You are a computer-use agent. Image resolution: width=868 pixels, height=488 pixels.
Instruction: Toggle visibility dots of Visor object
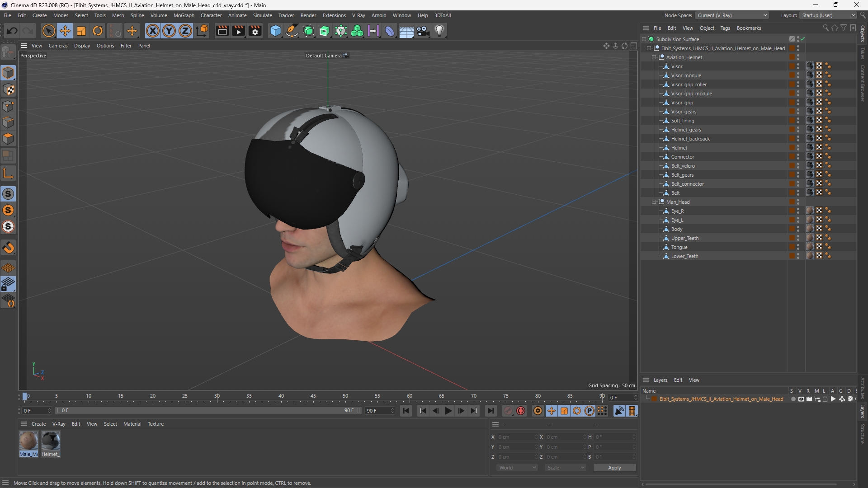798,66
